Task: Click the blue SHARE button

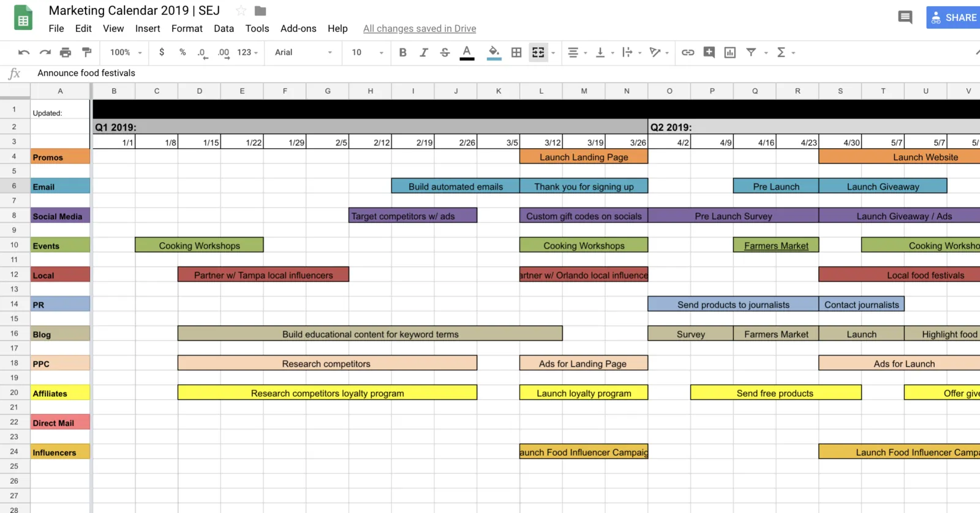Action: (x=954, y=18)
